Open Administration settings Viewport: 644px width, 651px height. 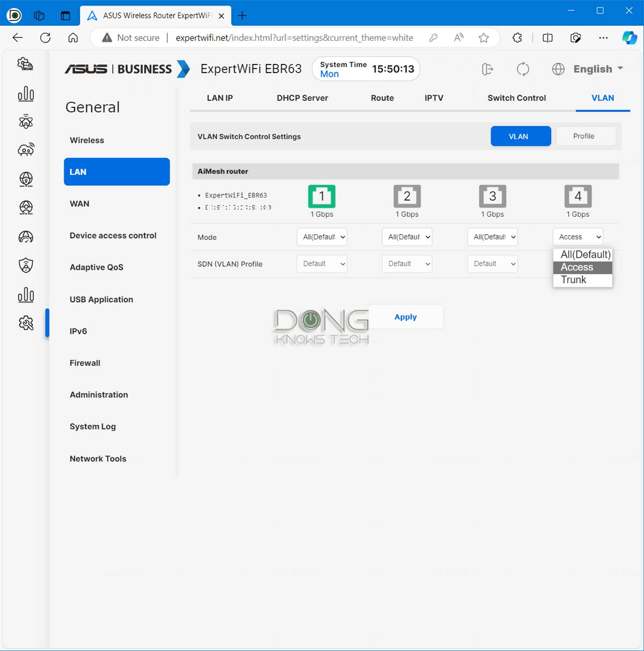click(99, 394)
